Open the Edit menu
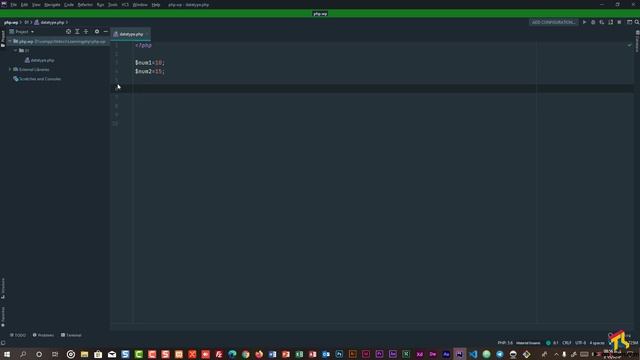This screenshot has height=360, width=640. (24, 5)
